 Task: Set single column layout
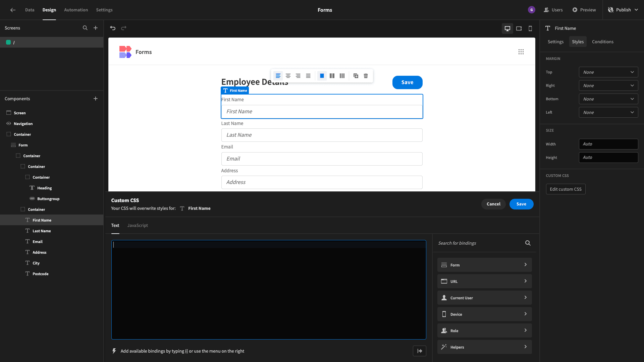[322, 76]
